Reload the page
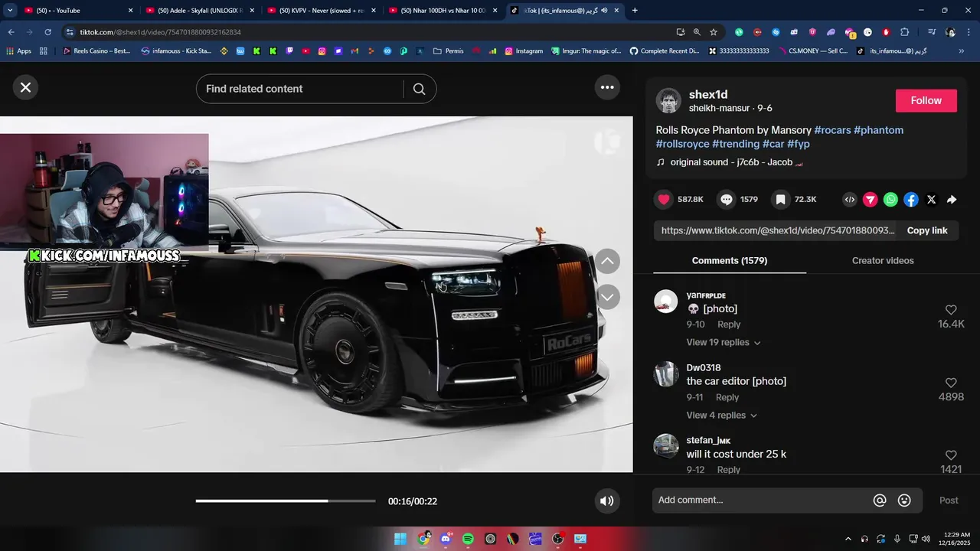Viewport: 980px width, 551px height. [x=47, y=32]
